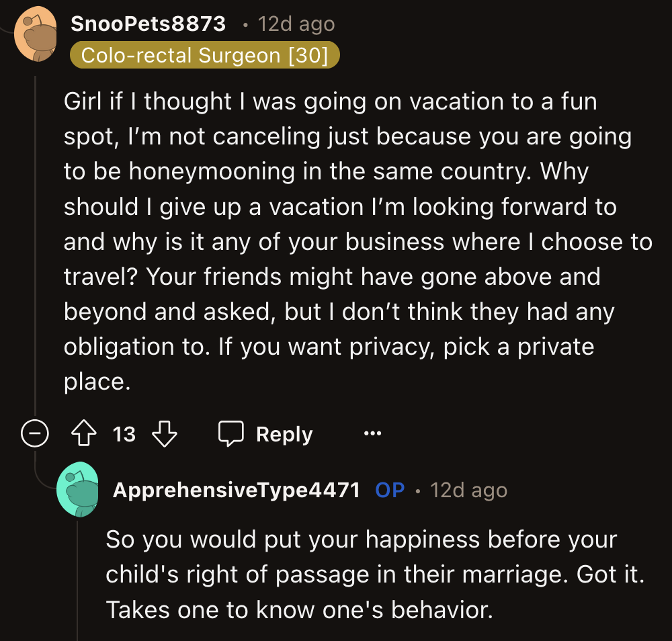Open ApprehensiveType4471's profile
This screenshot has width=672, height=641.
tap(237, 490)
